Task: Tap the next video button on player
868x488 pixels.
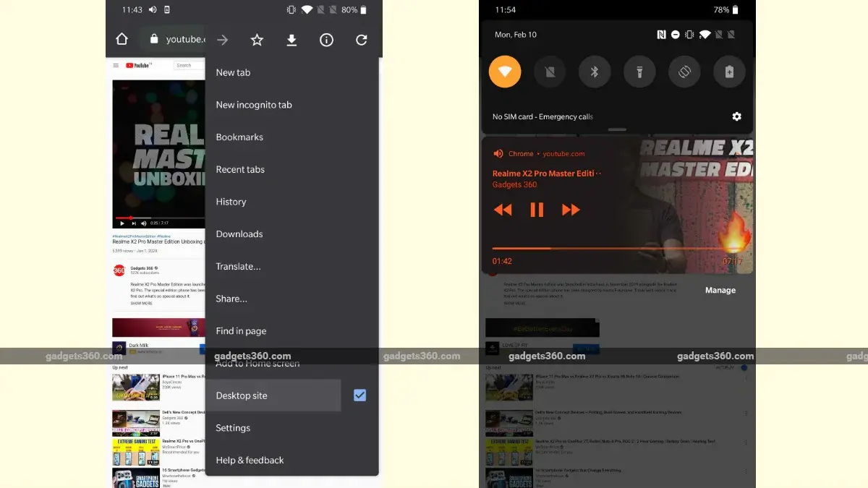Action: click(133, 223)
